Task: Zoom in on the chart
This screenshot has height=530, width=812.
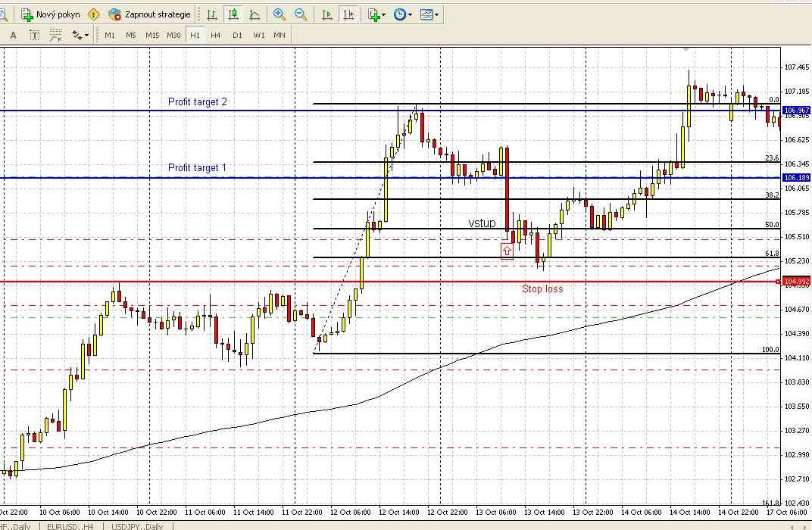Action: (x=279, y=14)
